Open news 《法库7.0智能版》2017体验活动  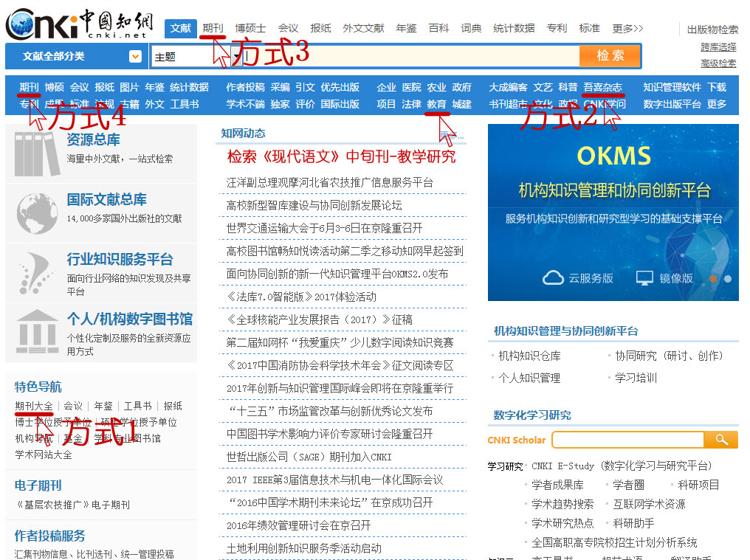pos(301,297)
